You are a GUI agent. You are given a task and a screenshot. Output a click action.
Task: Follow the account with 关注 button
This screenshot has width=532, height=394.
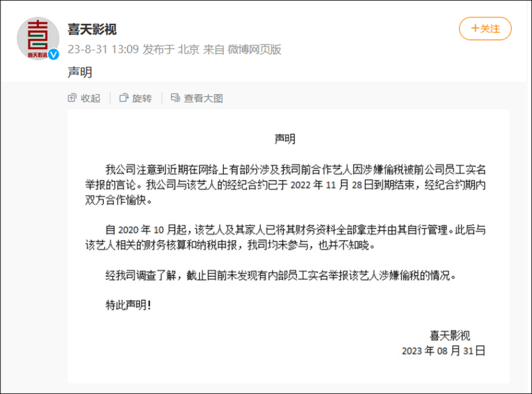point(485,29)
